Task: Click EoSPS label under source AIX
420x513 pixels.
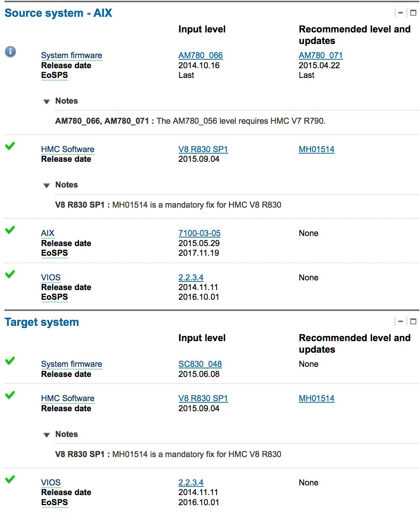Action: (x=54, y=253)
